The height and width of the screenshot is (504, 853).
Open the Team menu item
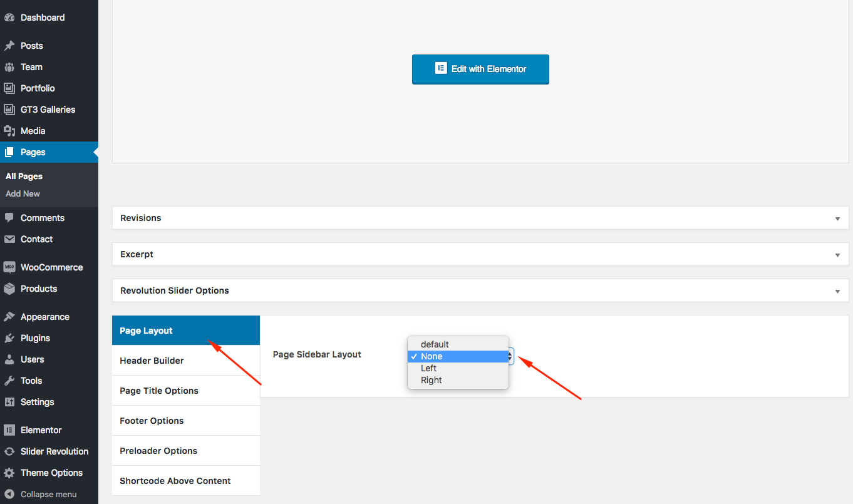49,67
